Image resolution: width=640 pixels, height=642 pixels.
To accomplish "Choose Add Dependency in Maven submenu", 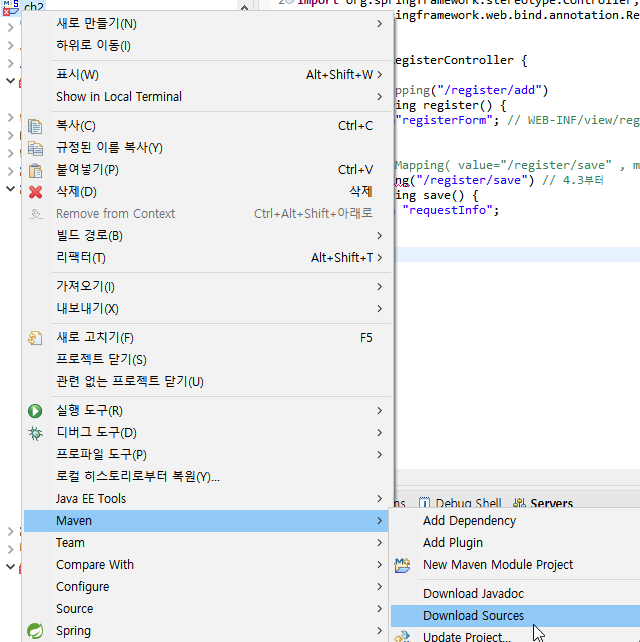I will (x=516, y=521).
